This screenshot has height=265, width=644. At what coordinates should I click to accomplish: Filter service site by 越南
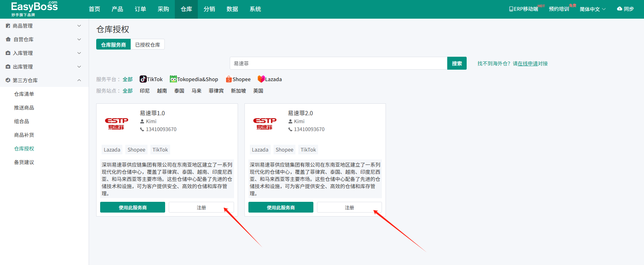pyautogui.click(x=162, y=91)
